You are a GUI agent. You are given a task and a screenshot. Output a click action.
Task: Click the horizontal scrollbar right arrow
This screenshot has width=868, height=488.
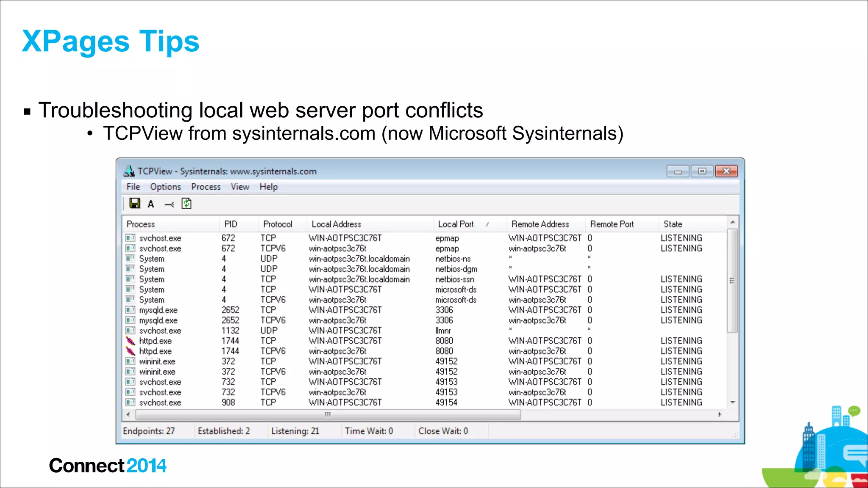720,414
